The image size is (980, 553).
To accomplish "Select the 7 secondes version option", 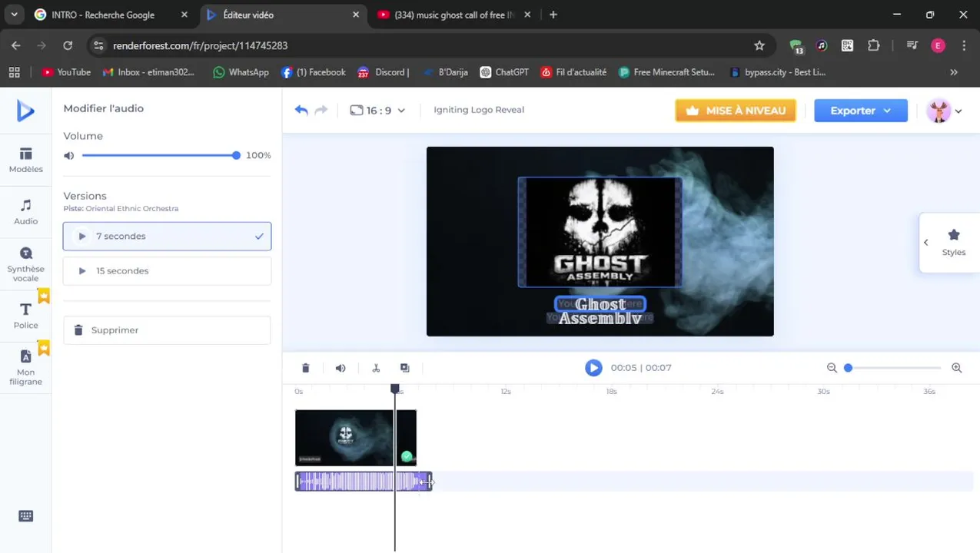I will [167, 236].
